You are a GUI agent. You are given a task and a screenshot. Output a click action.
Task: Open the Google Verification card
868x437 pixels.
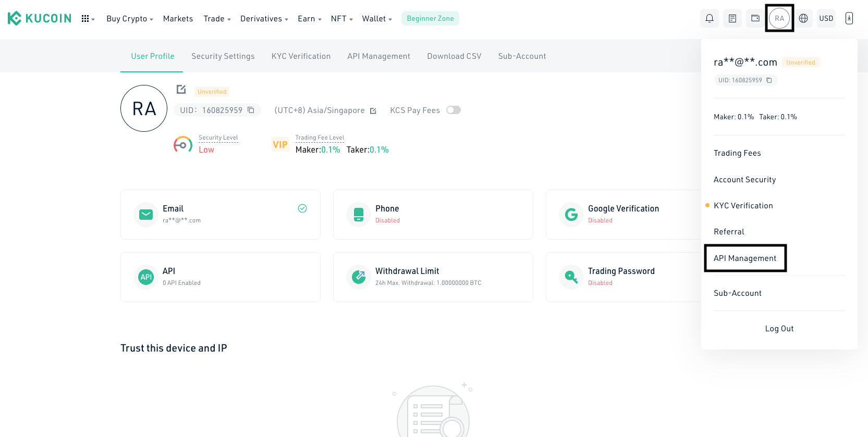tap(623, 214)
